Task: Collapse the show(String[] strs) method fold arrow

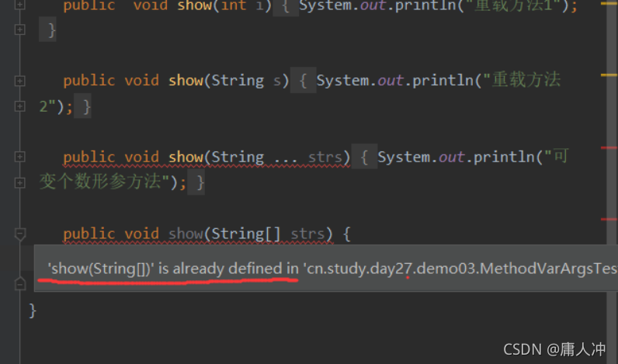Action: [x=19, y=234]
